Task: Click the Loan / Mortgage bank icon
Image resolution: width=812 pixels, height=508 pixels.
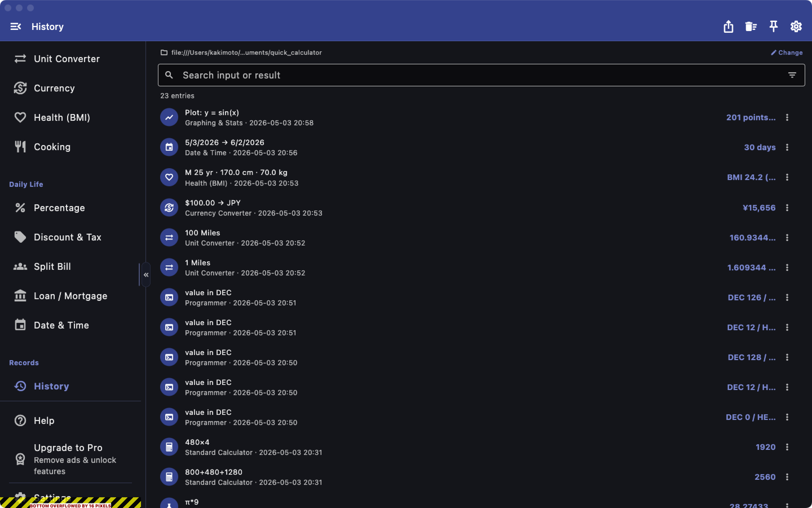Action: click(20, 296)
